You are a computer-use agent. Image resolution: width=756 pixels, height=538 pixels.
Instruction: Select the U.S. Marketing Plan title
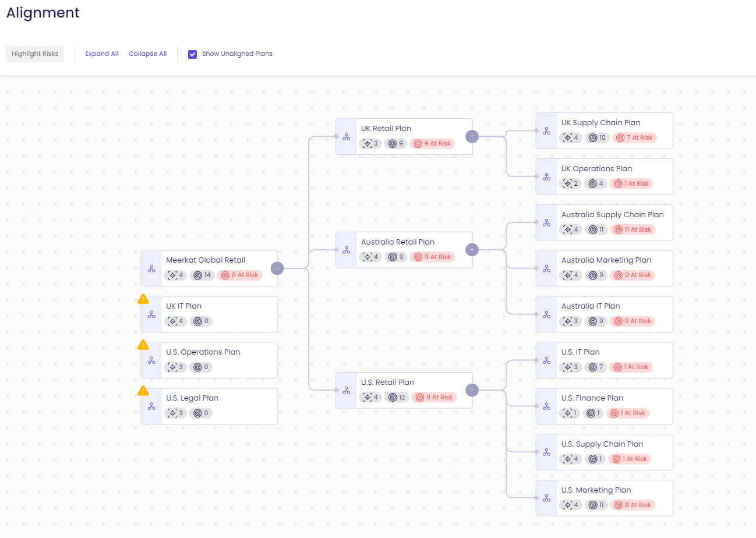[596, 490]
